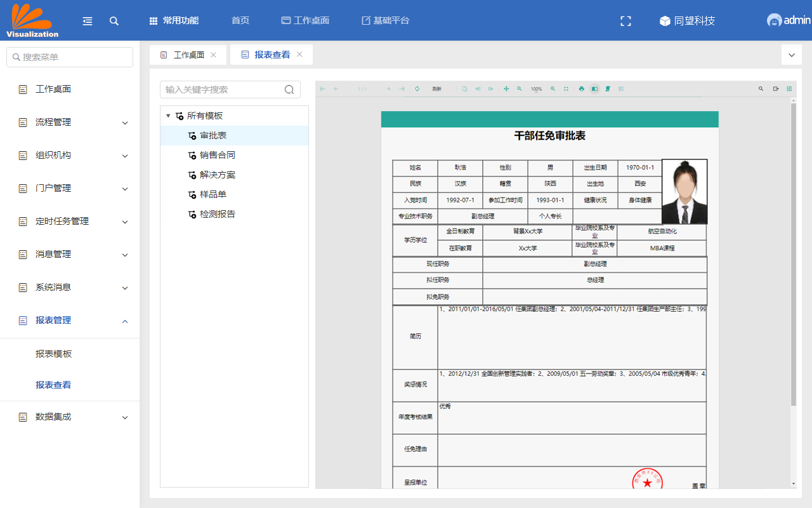Open the 报表模板 sidebar link
This screenshot has width=812, height=508.
click(54, 354)
